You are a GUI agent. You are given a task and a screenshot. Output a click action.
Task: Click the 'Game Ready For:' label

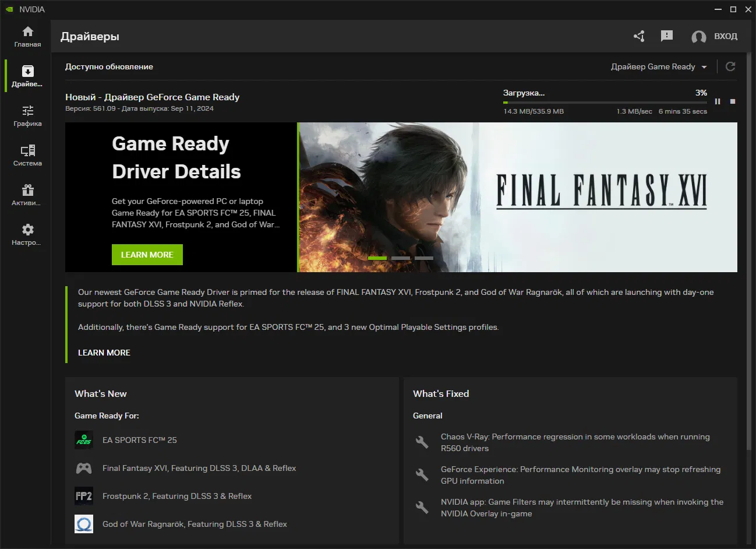[x=107, y=416]
